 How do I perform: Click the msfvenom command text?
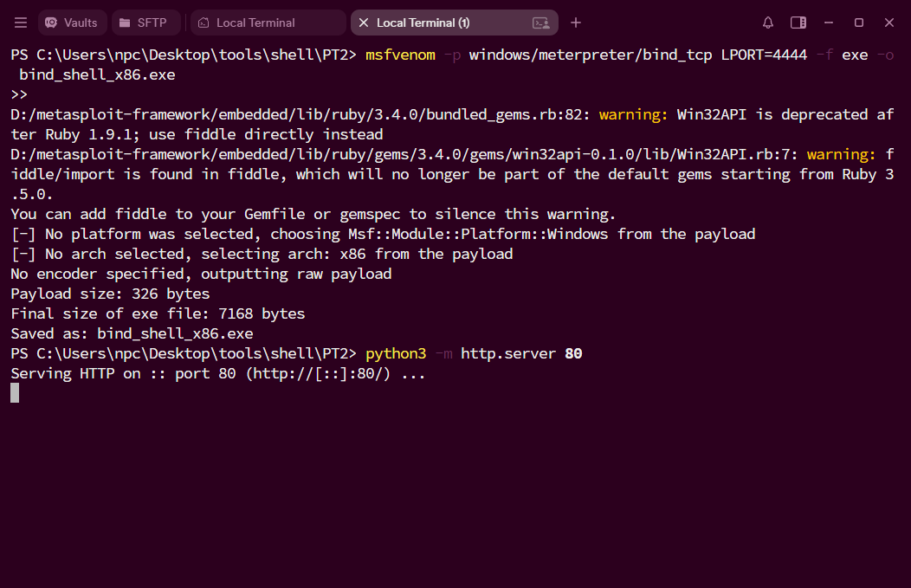[400, 55]
